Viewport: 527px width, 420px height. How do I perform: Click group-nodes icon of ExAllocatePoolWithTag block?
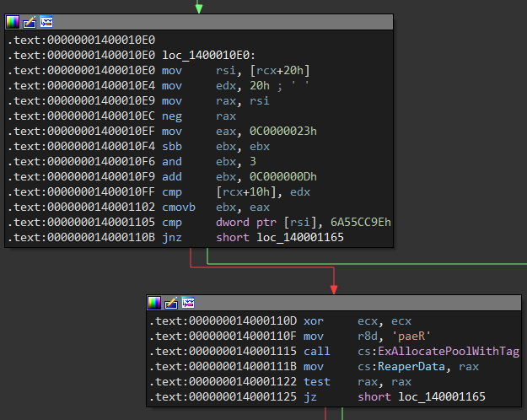pos(188,303)
